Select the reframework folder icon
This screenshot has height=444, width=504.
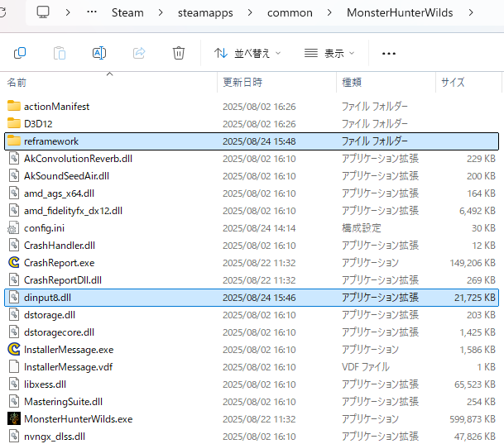point(14,141)
